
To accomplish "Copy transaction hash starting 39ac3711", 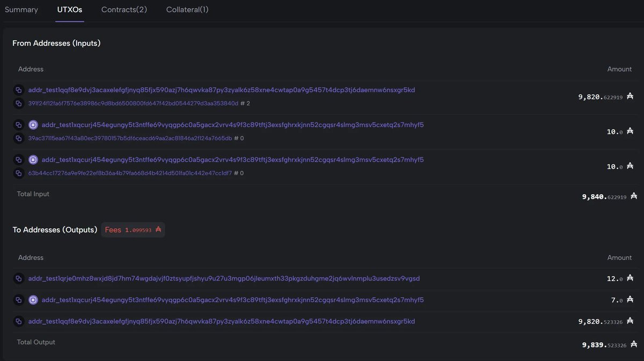I will pyautogui.click(x=18, y=139).
